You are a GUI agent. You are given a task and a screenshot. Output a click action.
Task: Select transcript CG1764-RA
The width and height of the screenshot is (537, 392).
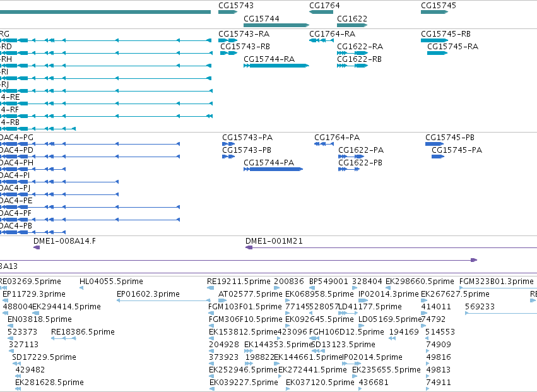click(x=332, y=34)
